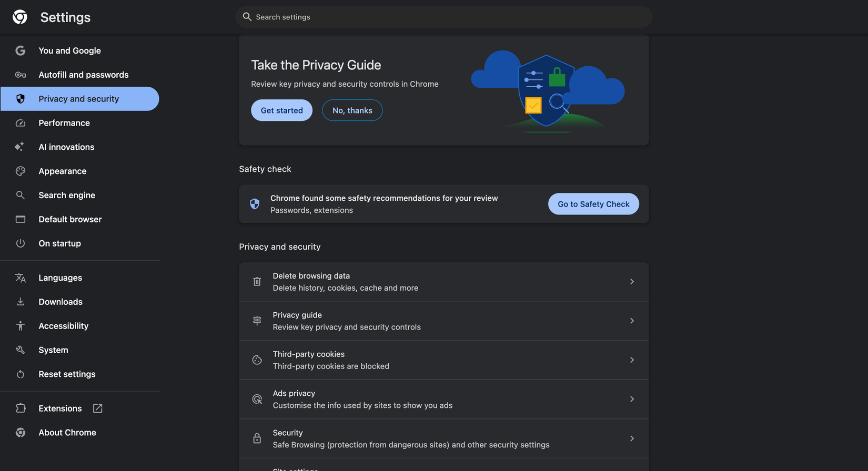Select the Appearance palette icon
The height and width of the screenshot is (471, 868).
tap(20, 171)
